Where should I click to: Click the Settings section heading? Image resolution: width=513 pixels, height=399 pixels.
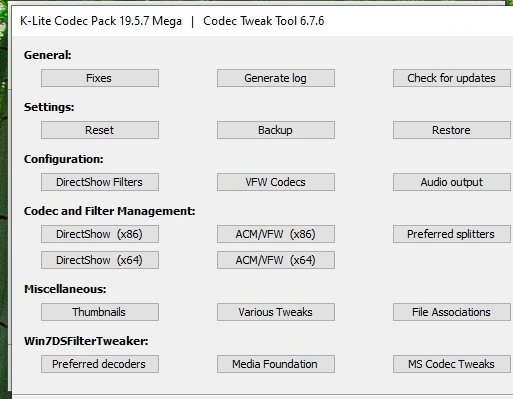tap(49, 107)
